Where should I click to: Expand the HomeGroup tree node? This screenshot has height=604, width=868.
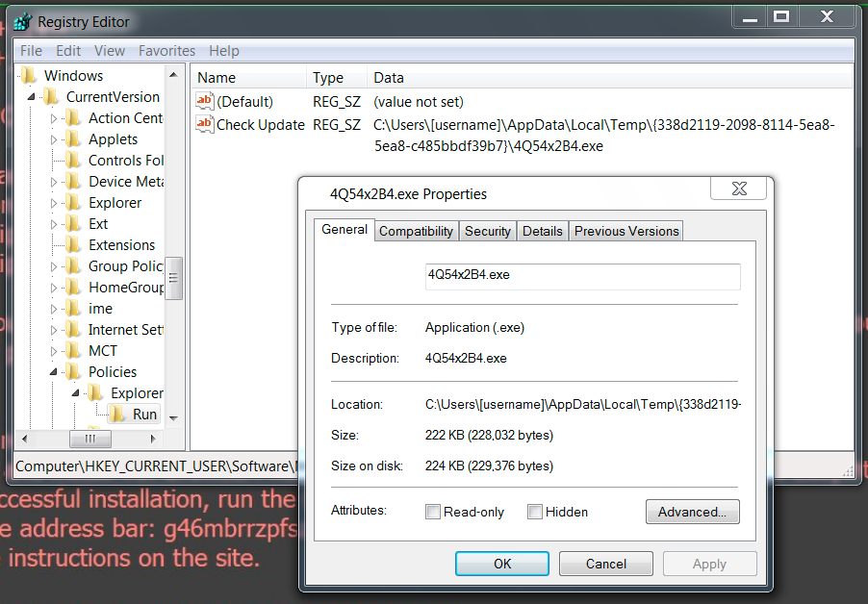tap(54, 288)
